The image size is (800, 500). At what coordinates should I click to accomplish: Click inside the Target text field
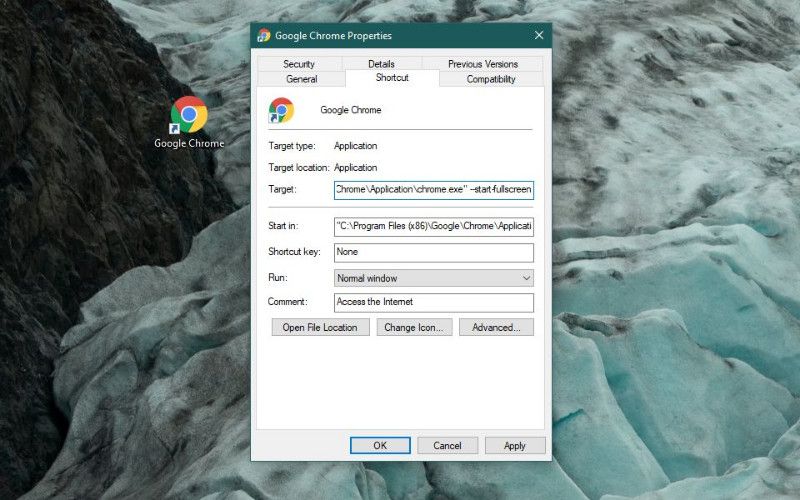point(433,190)
